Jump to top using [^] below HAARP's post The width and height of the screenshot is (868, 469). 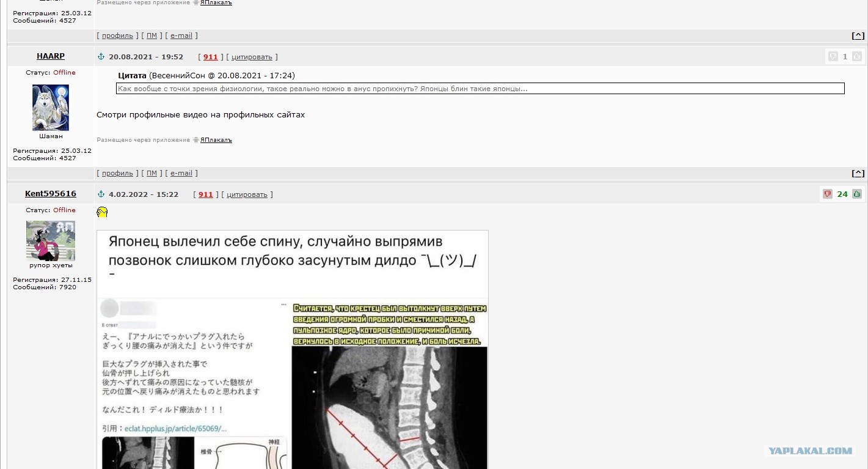(858, 173)
